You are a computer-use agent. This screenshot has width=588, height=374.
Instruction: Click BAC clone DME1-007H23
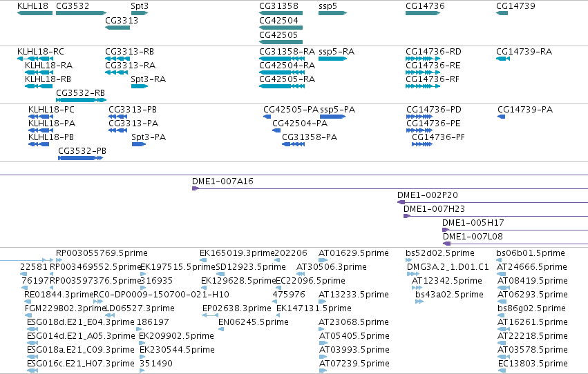click(x=495, y=217)
